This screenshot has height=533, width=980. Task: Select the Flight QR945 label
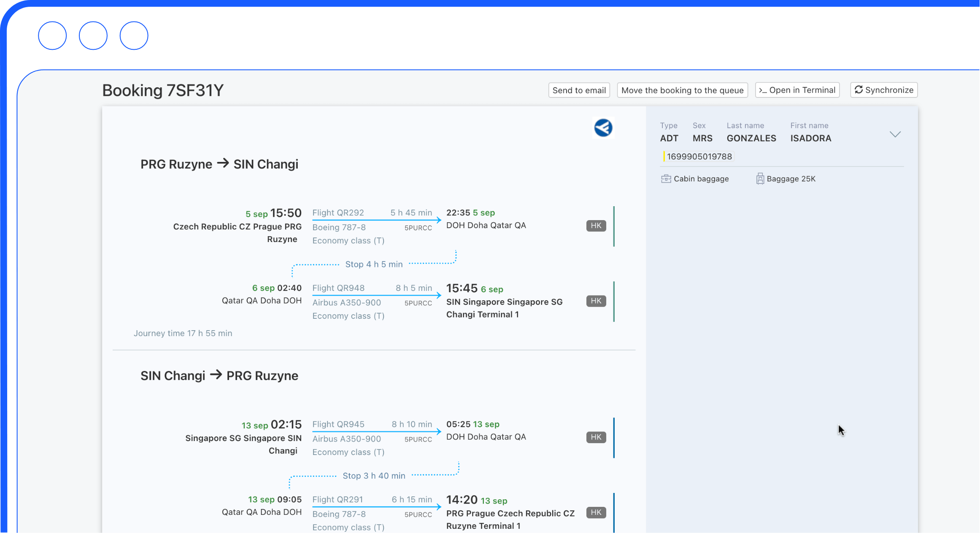338,424
